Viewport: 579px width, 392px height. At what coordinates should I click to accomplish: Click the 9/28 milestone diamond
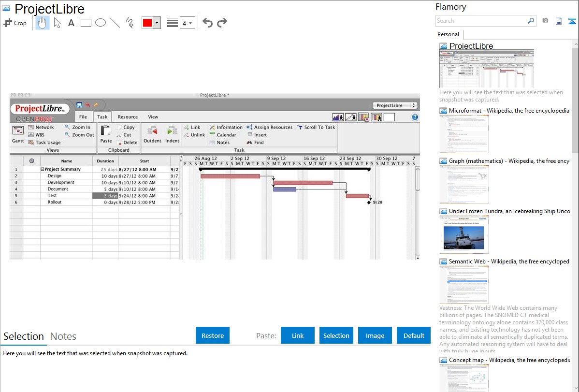pos(369,203)
